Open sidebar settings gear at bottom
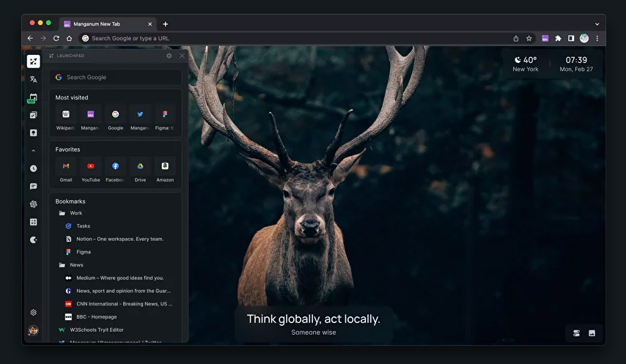The image size is (626, 364). point(34,313)
